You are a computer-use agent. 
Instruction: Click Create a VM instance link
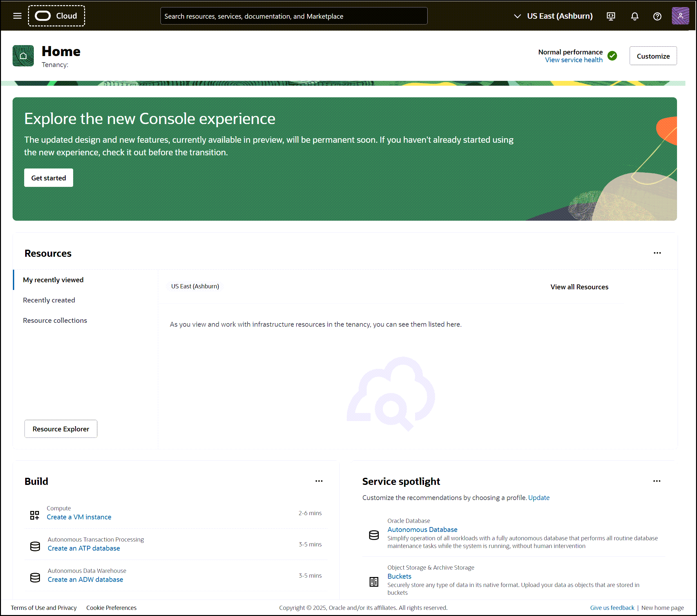point(79,517)
